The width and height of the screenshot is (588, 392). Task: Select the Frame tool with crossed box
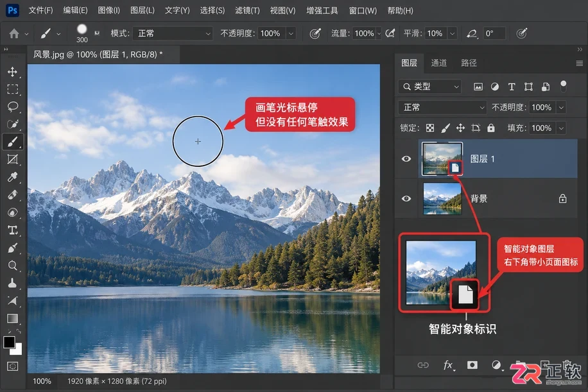point(12,159)
